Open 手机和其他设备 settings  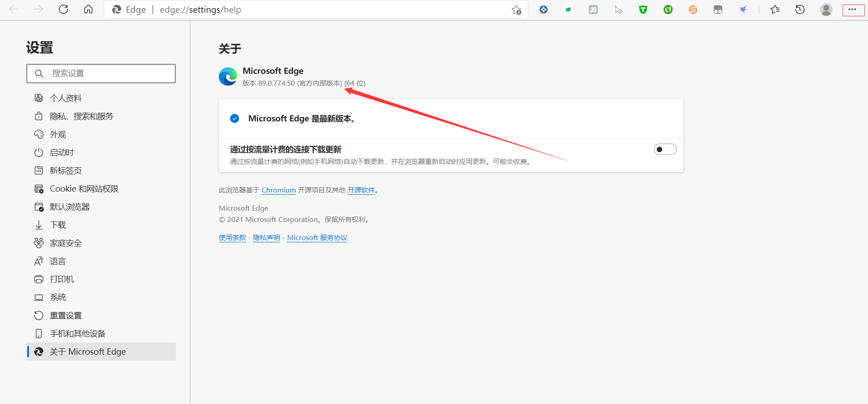pyautogui.click(x=101, y=333)
